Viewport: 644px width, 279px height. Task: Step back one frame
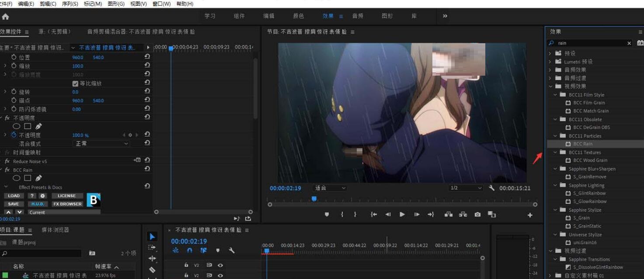(388, 214)
